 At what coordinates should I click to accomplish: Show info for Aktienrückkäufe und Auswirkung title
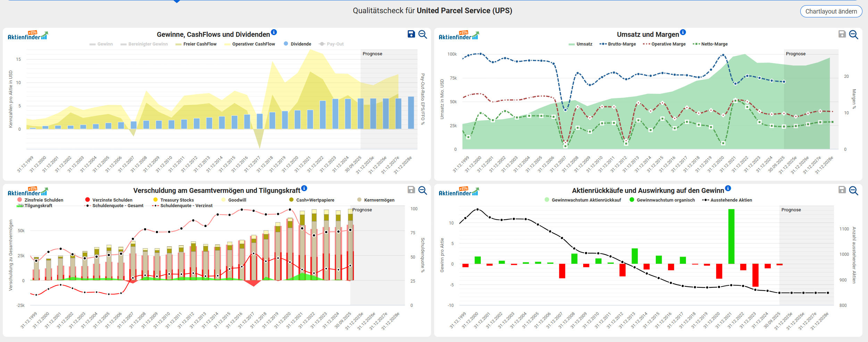pos(728,188)
